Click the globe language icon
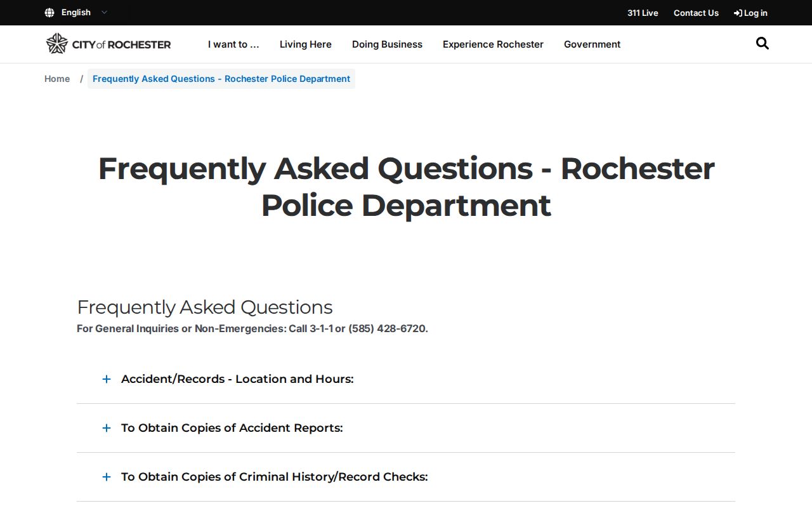The height and width of the screenshot is (508, 812). pyautogui.click(x=49, y=13)
